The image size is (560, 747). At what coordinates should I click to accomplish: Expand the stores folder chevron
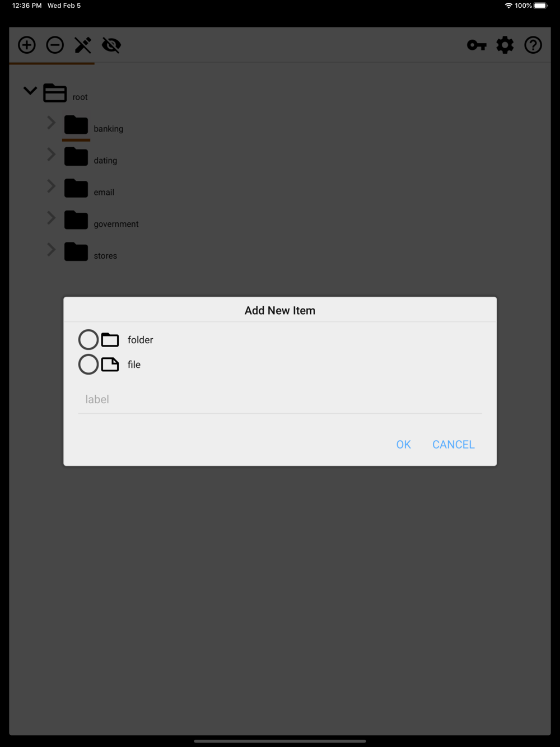51,249
